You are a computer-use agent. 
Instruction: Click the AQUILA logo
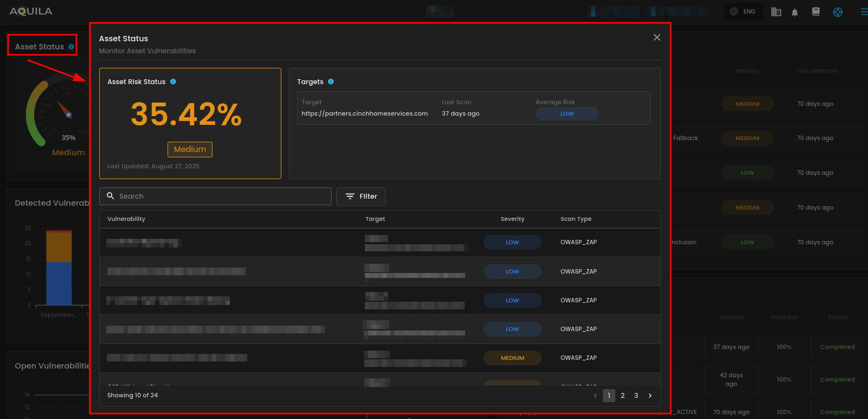(31, 11)
